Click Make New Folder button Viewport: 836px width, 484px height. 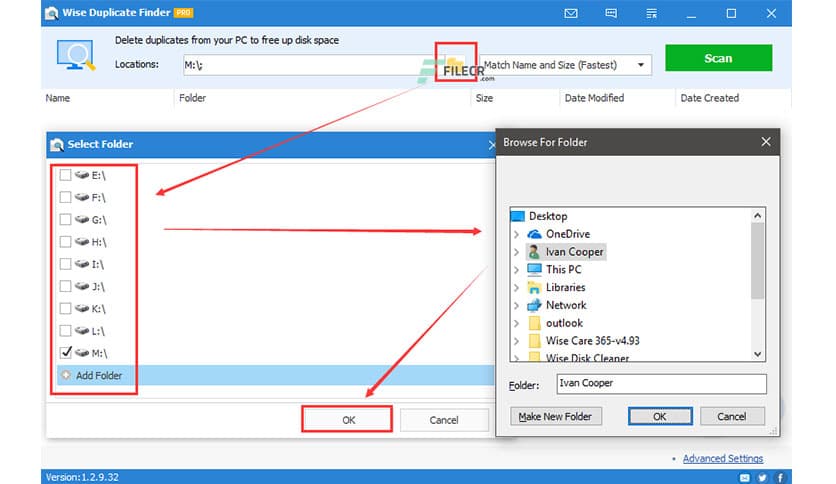point(555,416)
